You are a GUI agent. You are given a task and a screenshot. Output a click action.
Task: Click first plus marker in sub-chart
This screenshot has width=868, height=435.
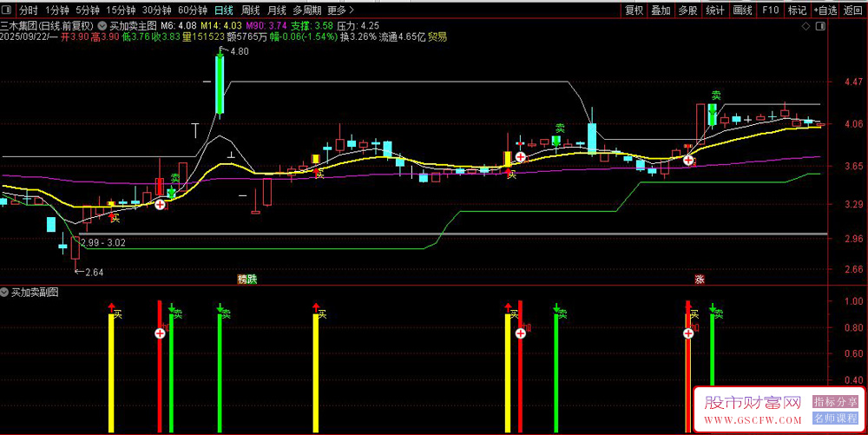(160, 333)
